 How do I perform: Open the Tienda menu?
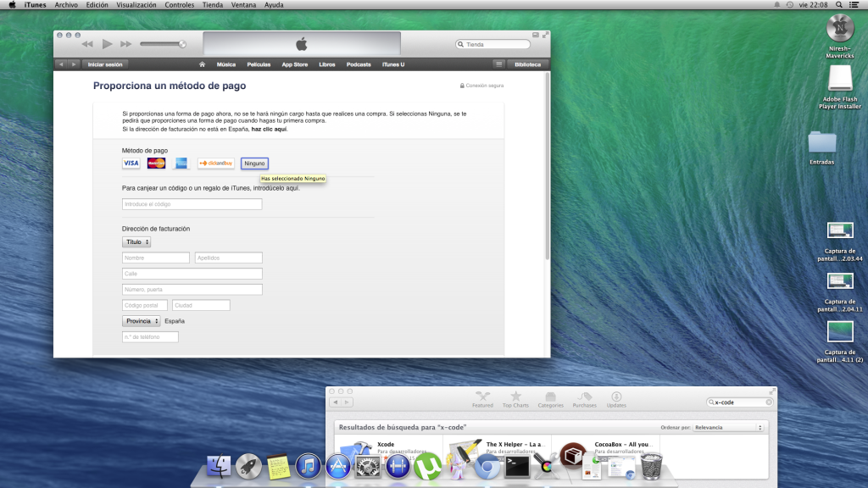[x=213, y=5]
